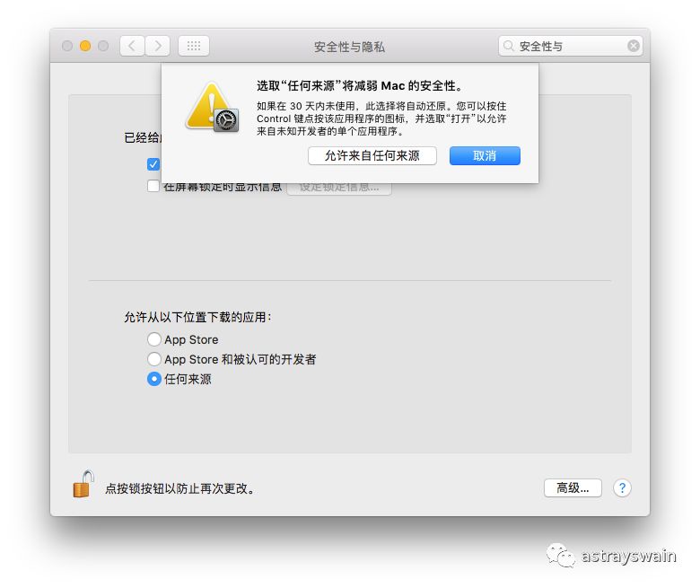
Task: Clear the search field with the X icon
Action: coord(634,46)
